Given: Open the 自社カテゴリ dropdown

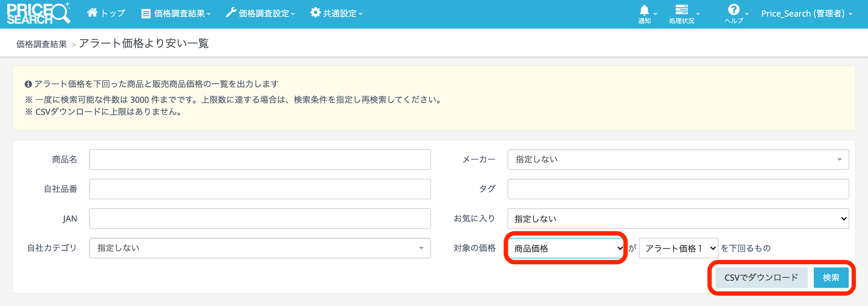Looking at the screenshot, I should tap(260, 248).
